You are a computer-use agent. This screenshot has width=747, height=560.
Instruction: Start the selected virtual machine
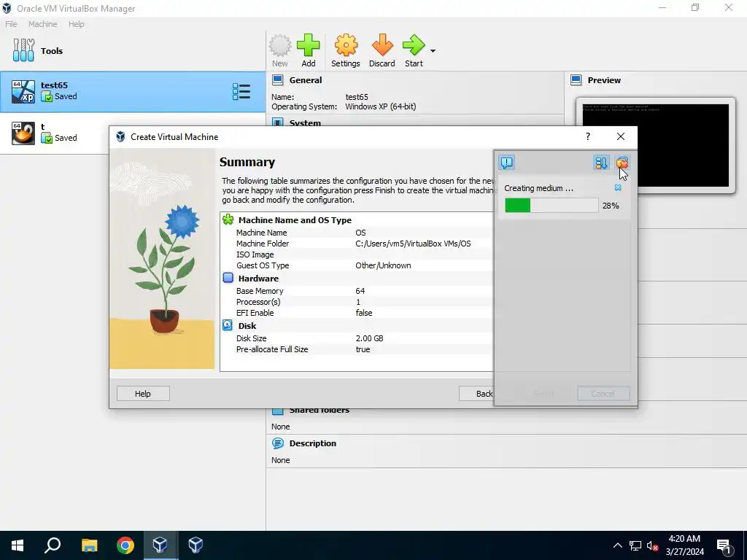pyautogui.click(x=414, y=51)
